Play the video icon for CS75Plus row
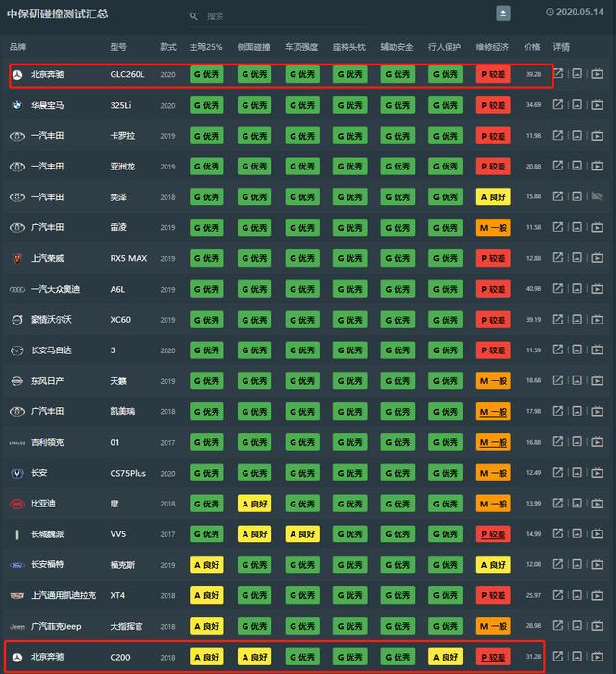 597,473
